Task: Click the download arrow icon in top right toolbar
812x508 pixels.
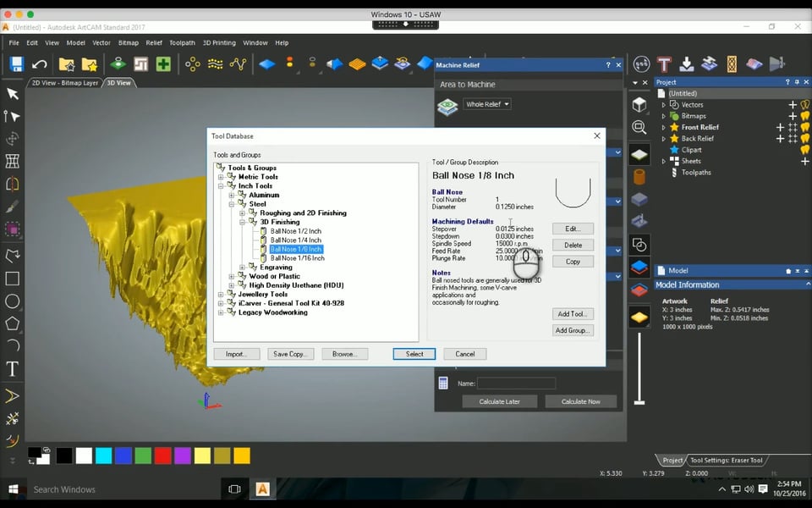Action: click(x=687, y=64)
